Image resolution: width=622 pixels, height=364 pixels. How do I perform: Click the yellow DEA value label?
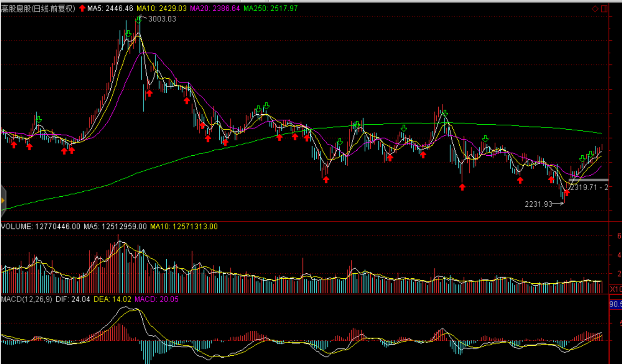[112, 299]
